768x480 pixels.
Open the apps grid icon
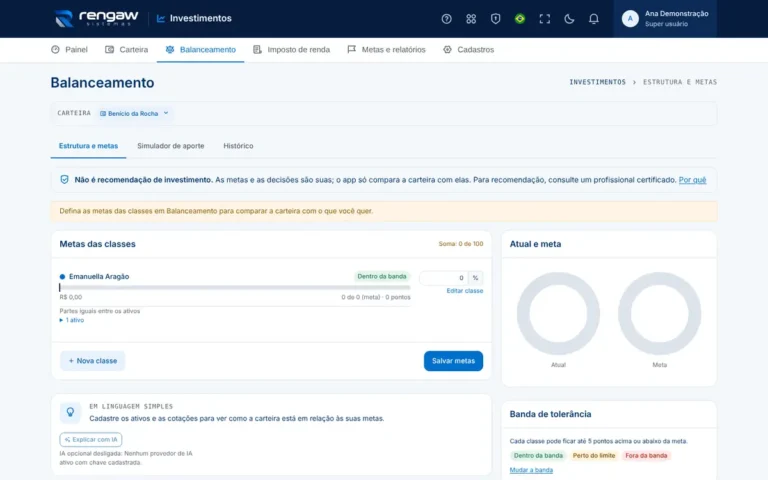[471, 19]
